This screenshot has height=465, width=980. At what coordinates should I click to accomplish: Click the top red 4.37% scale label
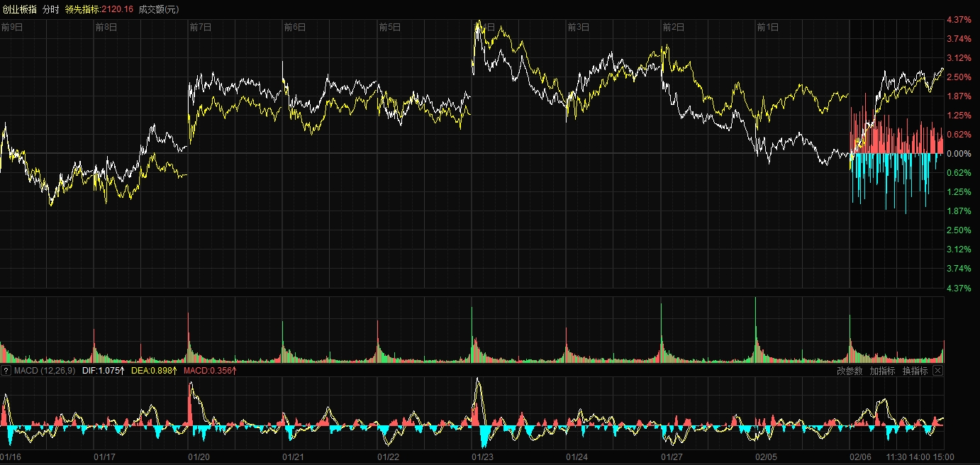[x=958, y=19]
